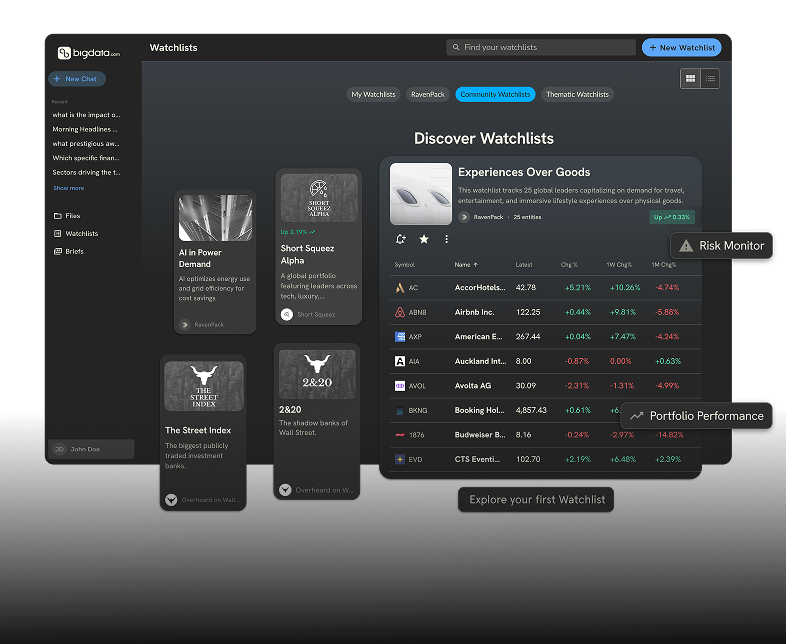Screen dimensions: 786x644
Task: Switch to list view
Action: click(x=710, y=78)
